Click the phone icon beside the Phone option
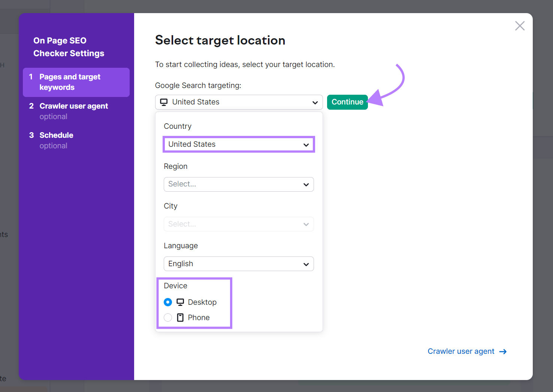 pyautogui.click(x=181, y=317)
